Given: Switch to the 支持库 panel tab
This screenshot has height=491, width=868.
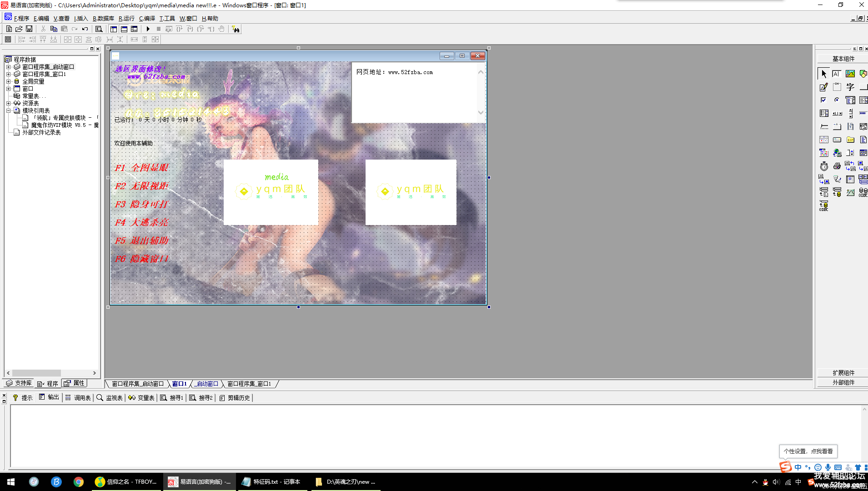Looking at the screenshot, I should pos(19,383).
